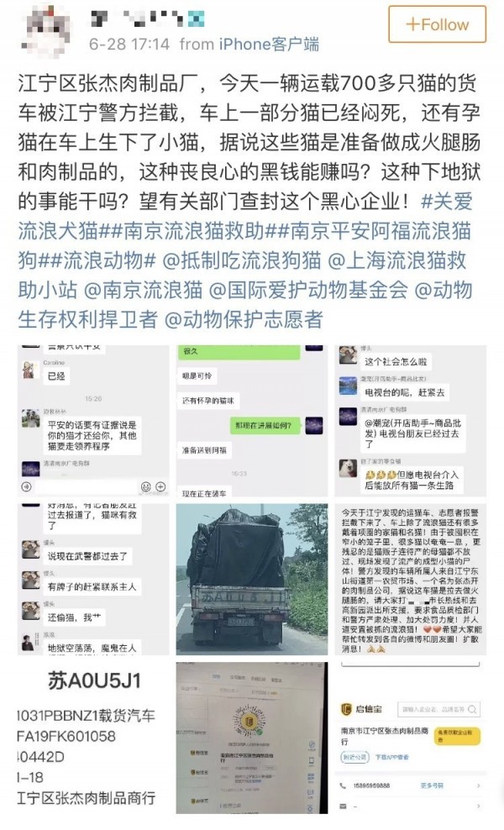View the covered truck photo

(252, 579)
